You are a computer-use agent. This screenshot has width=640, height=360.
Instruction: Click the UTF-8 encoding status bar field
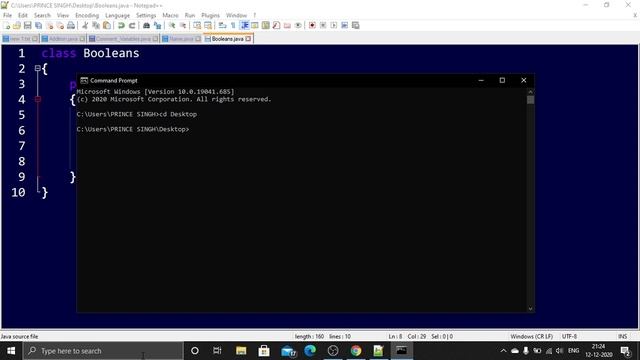(x=569, y=336)
